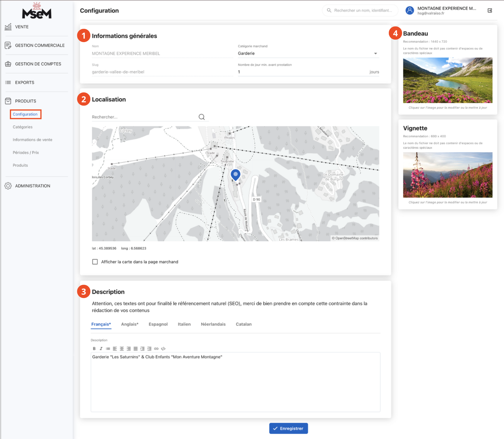Screen dimensions: 504x439
Task: Expand the GESTION COMMERCIALE menu
Action: click(40, 45)
